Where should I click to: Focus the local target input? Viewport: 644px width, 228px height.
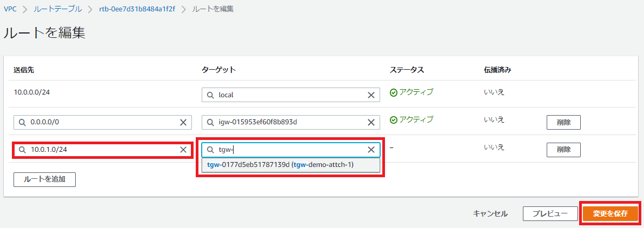point(291,95)
